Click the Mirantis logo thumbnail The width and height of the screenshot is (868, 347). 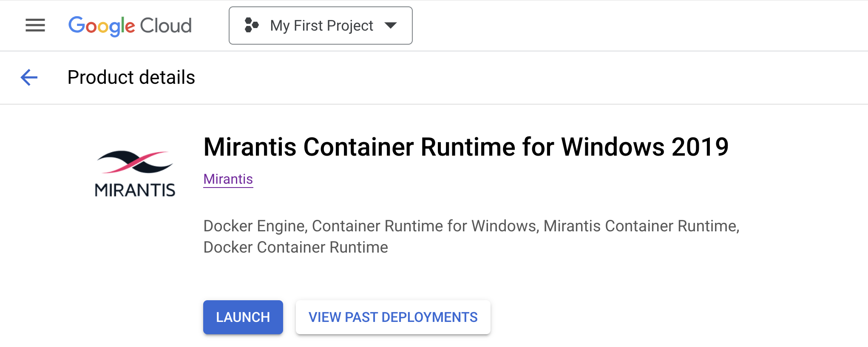click(x=135, y=173)
